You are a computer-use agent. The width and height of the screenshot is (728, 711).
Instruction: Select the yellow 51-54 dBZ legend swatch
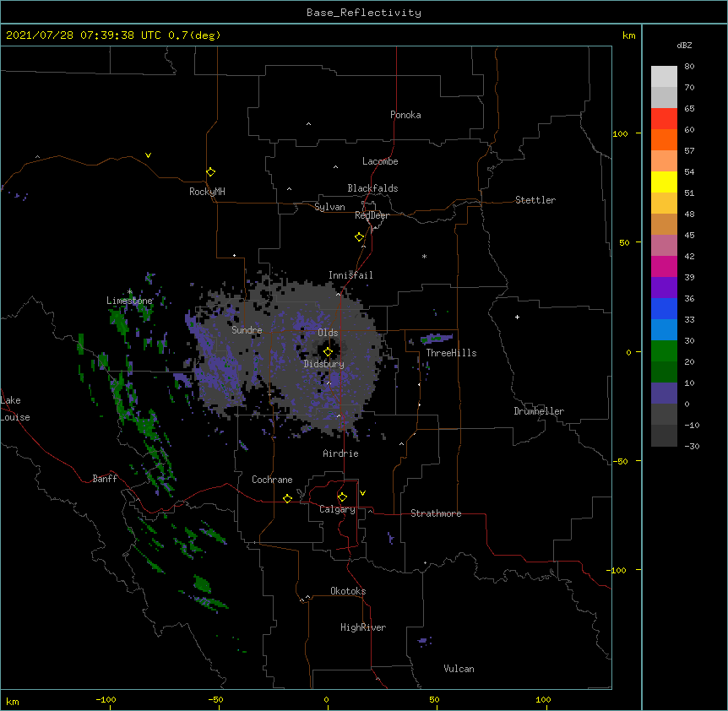664,182
